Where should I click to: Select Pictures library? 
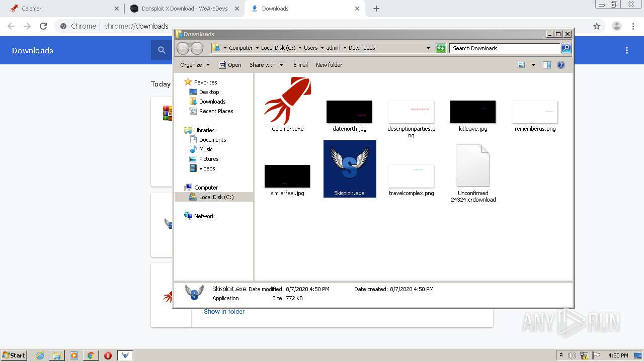tap(204, 159)
